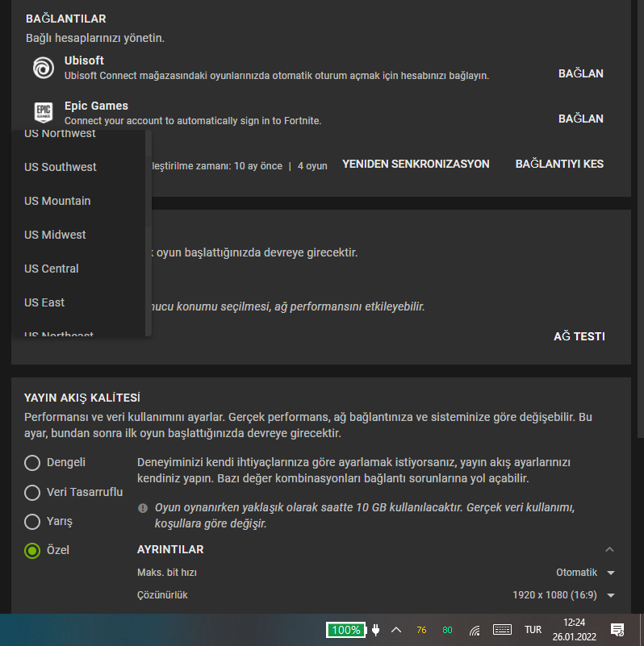644x646 pixels.
Task: Click the server list dropdown scrollbar
Action: (148, 233)
